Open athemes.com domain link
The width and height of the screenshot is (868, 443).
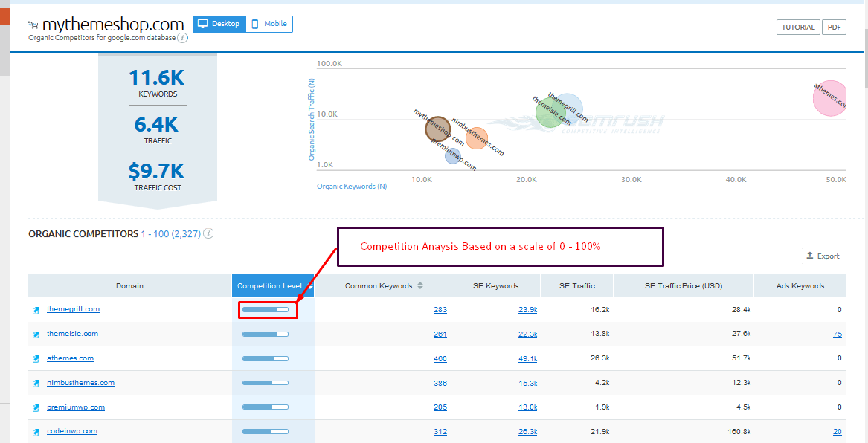pos(71,358)
